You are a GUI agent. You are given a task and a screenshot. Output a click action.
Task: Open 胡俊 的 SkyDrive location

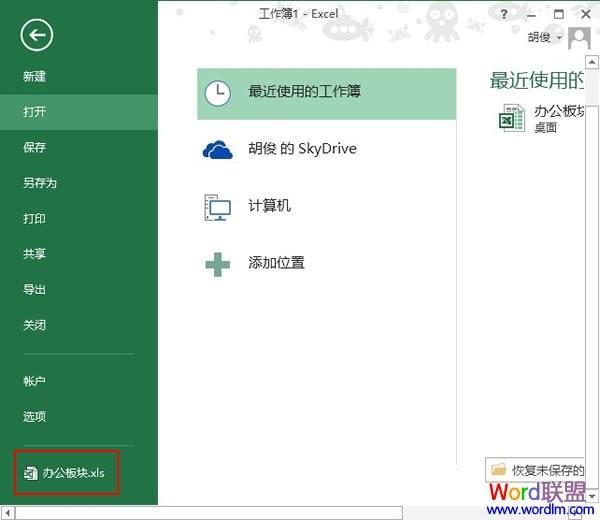coord(326,148)
